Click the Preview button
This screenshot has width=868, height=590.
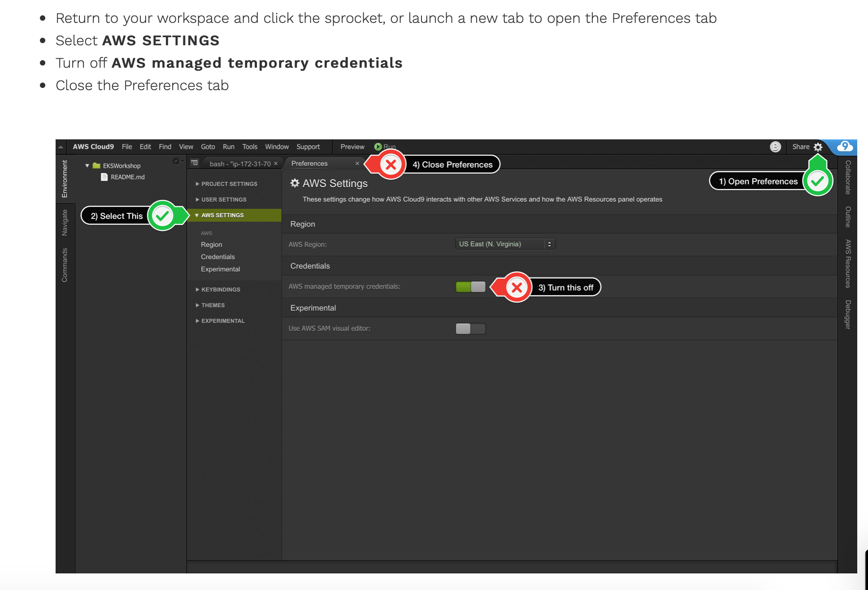click(x=352, y=147)
